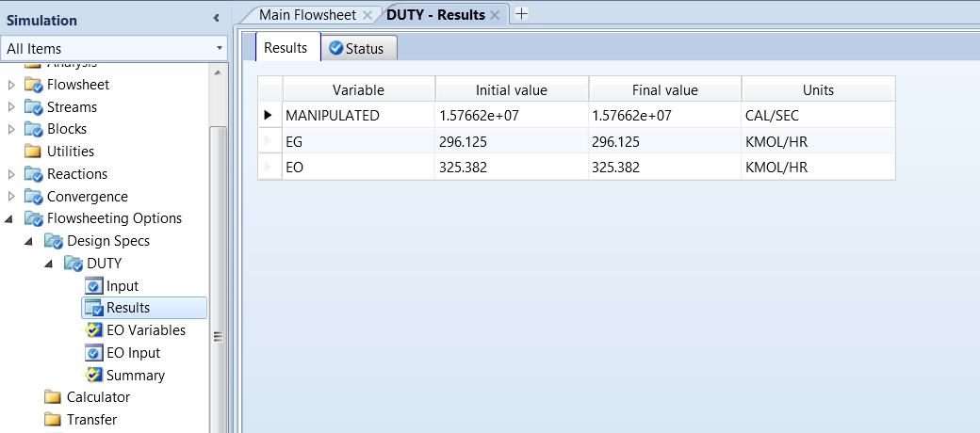Collapse the Flowsheeting Options node
The image size is (980, 433).
pyautogui.click(x=11, y=219)
